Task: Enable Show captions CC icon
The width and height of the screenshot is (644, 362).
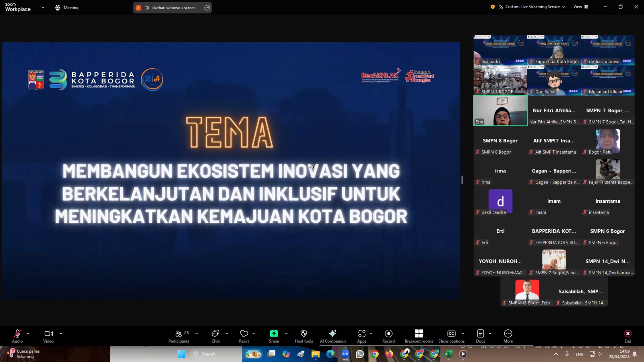Action: pyautogui.click(x=452, y=333)
